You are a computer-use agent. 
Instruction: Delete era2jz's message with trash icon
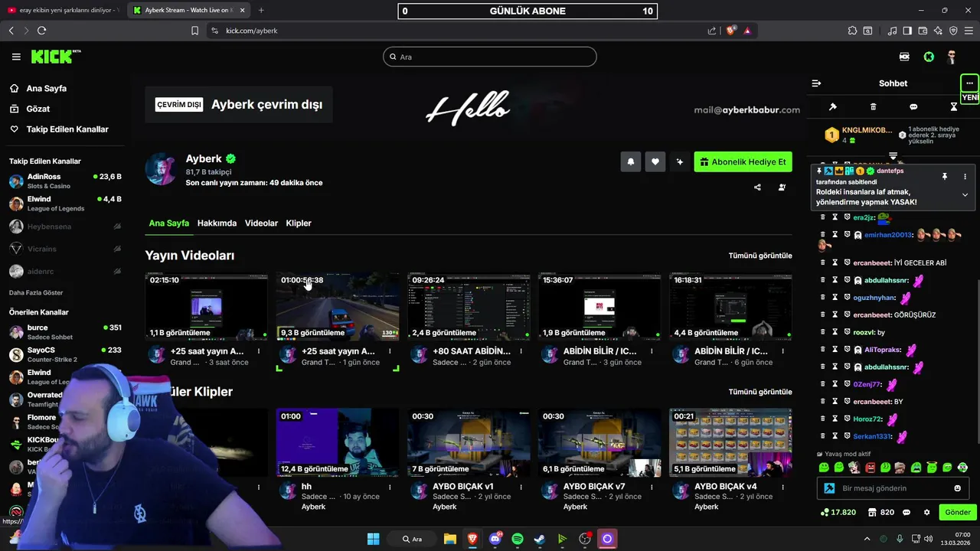pyautogui.click(x=823, y=217)
